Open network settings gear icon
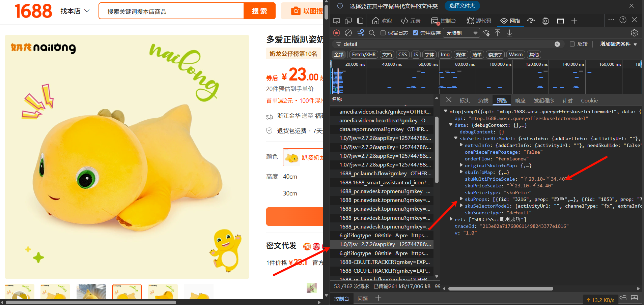Image resolution: width=644 pixels, height=305 pixels. (634, 33)
